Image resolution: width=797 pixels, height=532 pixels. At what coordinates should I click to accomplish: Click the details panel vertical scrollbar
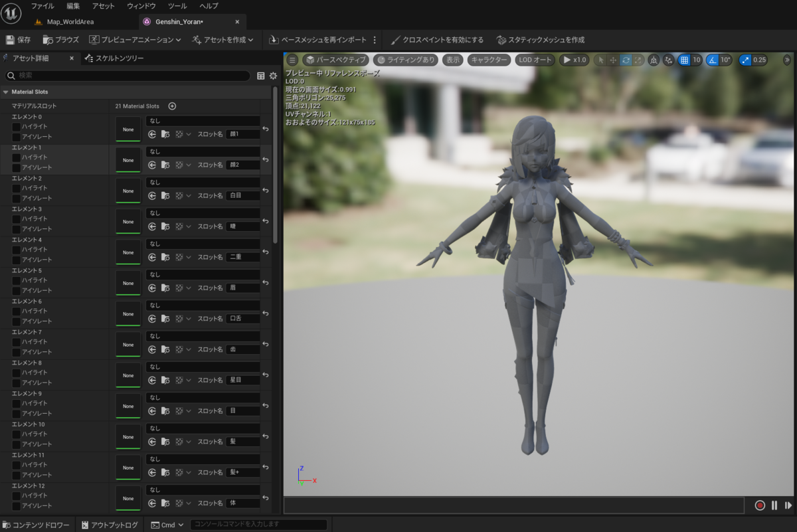pyautogui.click(x=276, y=165)
